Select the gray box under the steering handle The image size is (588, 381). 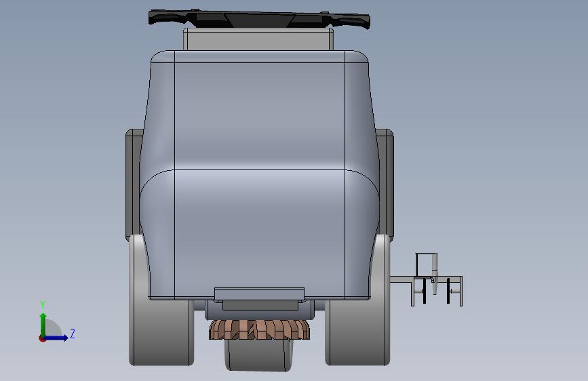(258, 39)
